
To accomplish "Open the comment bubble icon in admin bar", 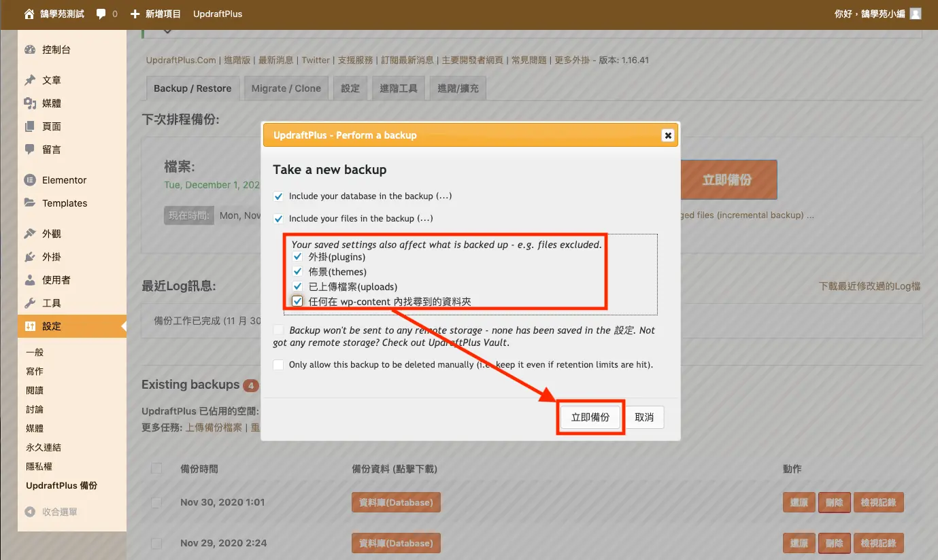I will coord(101,14).
